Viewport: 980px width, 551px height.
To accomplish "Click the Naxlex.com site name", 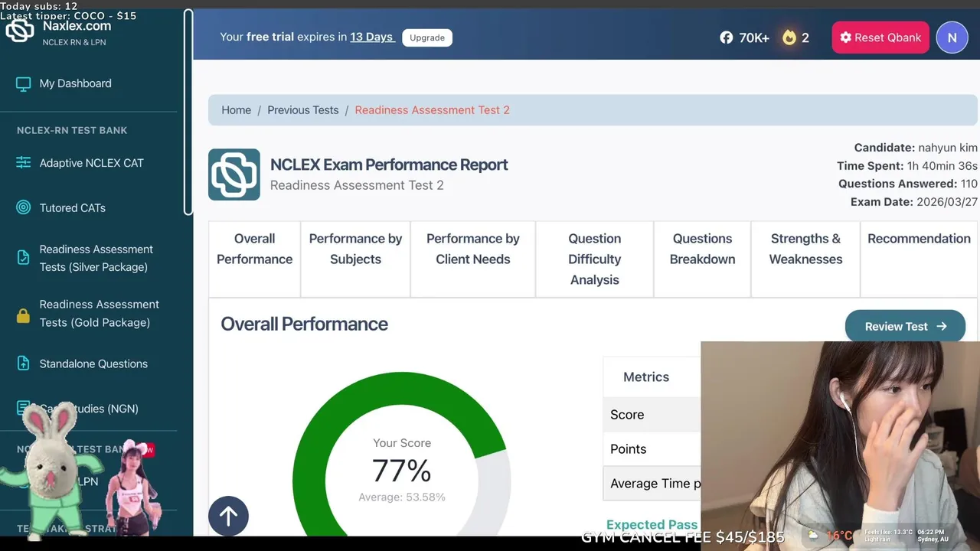I will (77, 26).
